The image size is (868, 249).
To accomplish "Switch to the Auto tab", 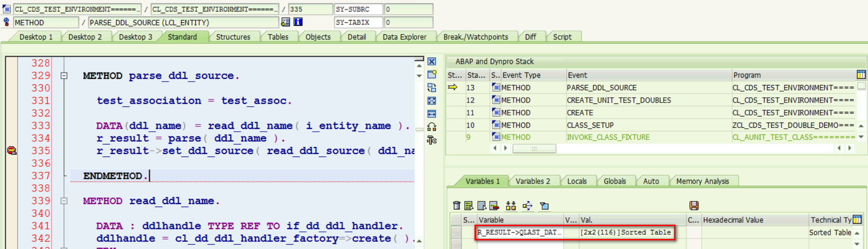I will tap(651, 181).
